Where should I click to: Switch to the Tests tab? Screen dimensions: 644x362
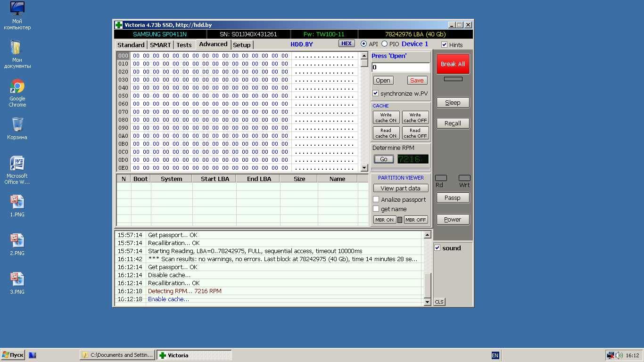(x=184, y=45)
